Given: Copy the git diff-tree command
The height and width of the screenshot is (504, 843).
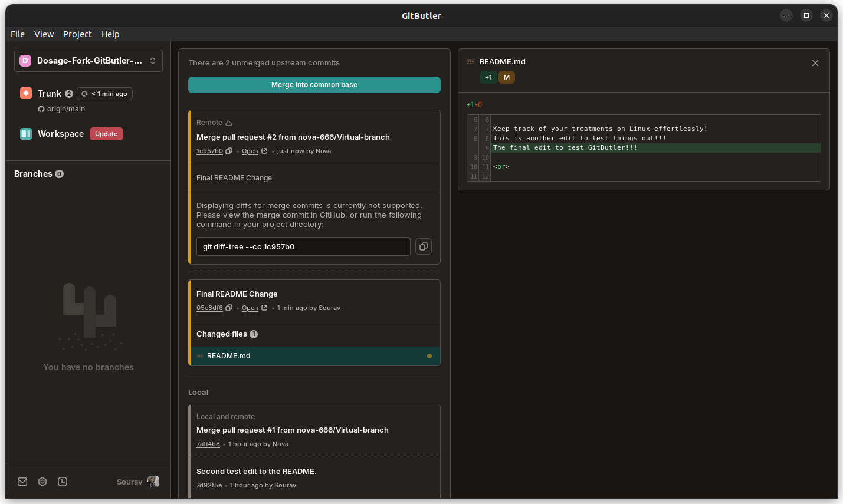Looking at the screenshot, I should [424, 246].
